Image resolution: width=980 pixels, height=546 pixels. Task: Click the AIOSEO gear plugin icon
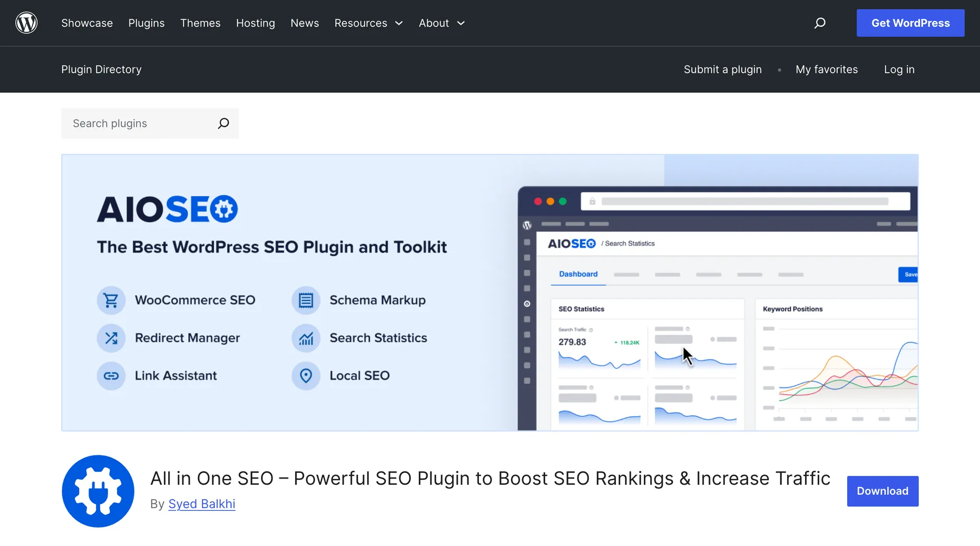click(98, 491)
